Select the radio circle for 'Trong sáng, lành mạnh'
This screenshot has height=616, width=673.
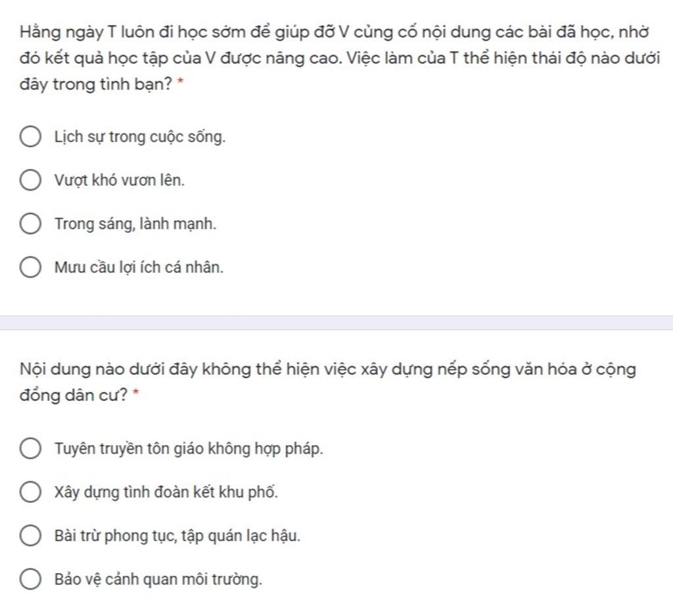30,224
